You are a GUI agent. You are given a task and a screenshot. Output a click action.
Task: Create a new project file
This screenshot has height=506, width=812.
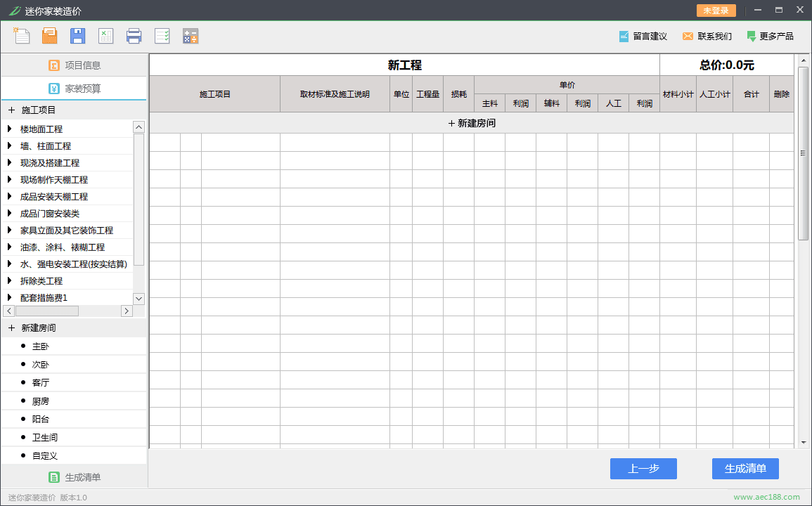click(22, 36)
